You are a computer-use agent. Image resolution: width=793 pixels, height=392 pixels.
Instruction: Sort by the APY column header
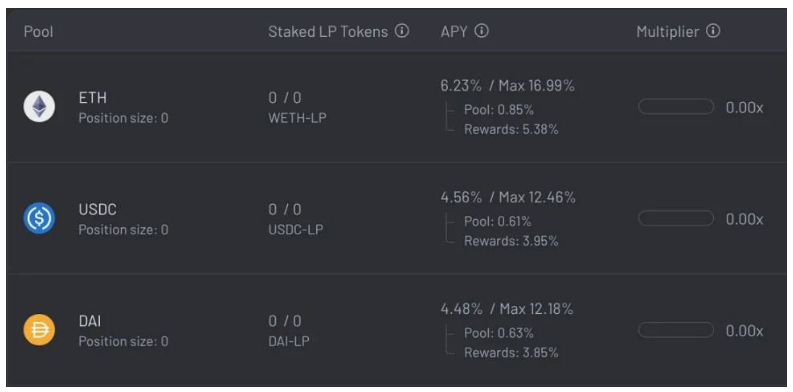(454, 32)
